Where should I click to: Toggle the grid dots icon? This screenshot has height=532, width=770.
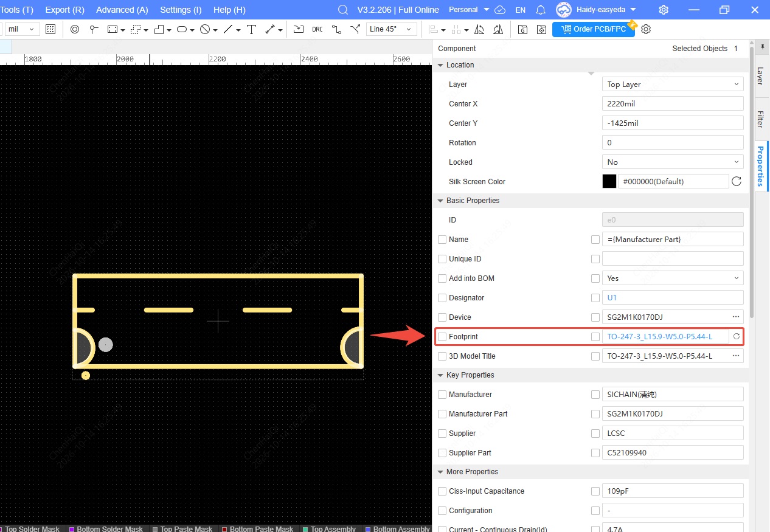click(x=50, y=29)
